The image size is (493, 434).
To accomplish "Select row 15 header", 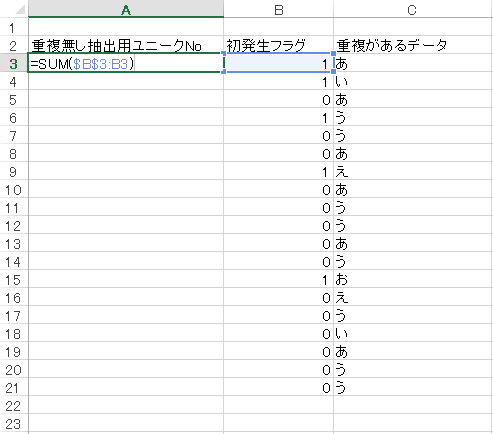I will click(14, 279).
